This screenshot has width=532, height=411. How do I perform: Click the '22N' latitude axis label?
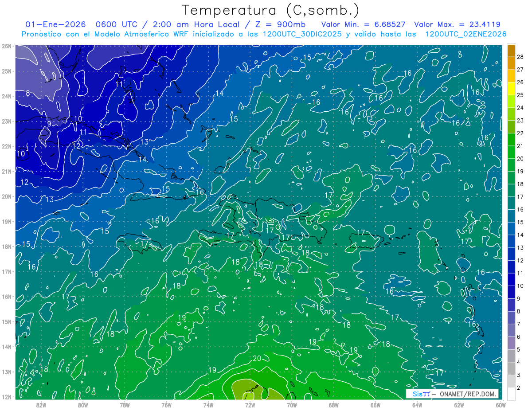click(x=6, y=146)
